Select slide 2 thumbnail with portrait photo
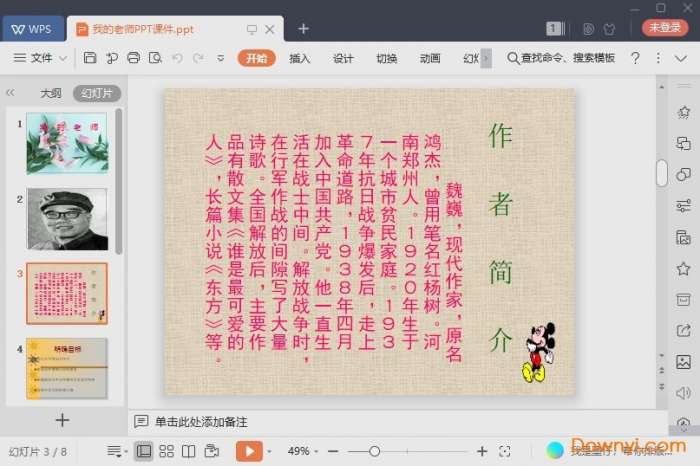 point(67,219)
